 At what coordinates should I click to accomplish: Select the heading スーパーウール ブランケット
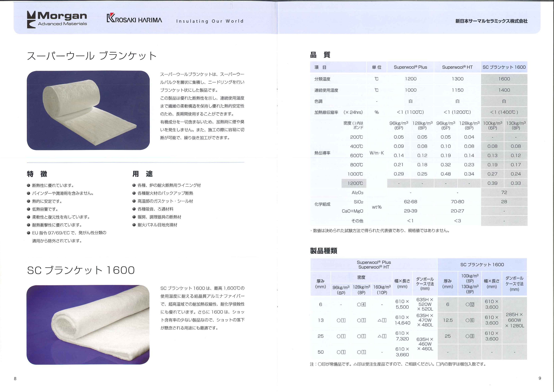coord(92,56)
